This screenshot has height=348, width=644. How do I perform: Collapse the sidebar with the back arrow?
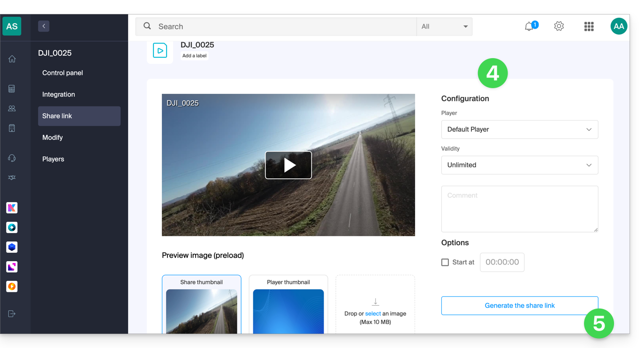(44, 26)
